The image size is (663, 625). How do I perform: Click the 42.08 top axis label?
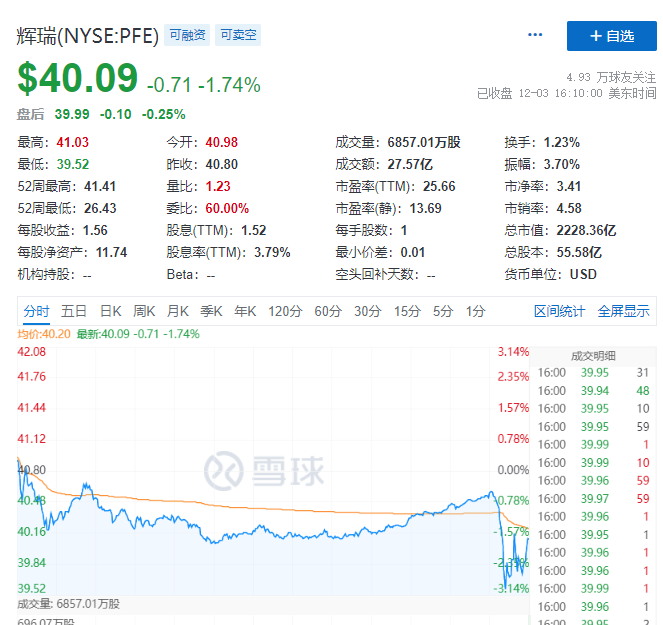click(x=31, y=351)
